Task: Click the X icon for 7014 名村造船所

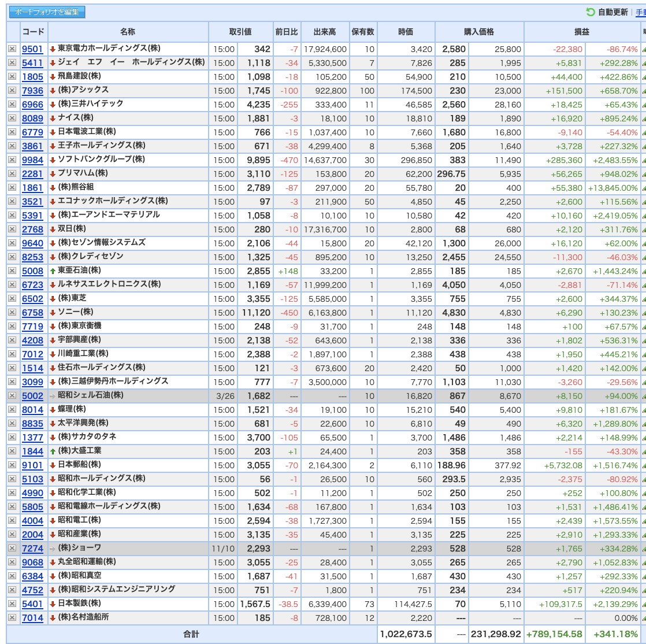Action: pyautogui.click(x=12, y=617)
